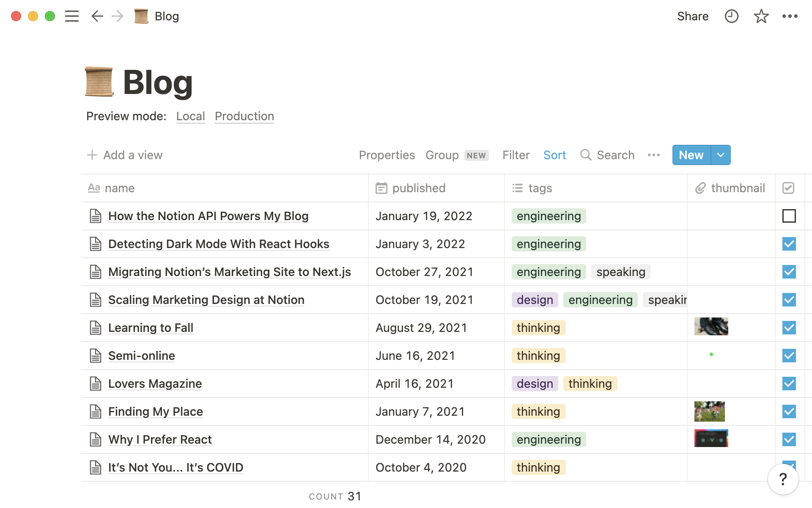812x508 pixels.
Task: Click the green engineering tag on Why I Prefer React
Action: [x=549, y=439]
